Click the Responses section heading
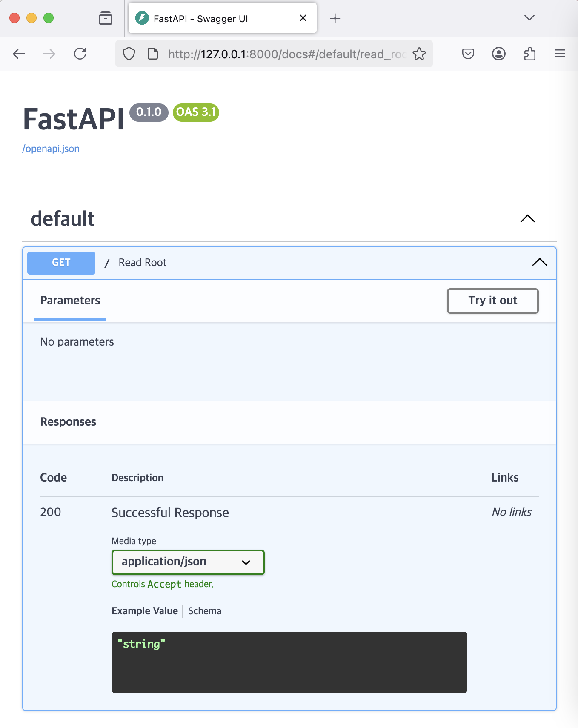The height and width of the screenshot is (728, 578). click(68, 422)
